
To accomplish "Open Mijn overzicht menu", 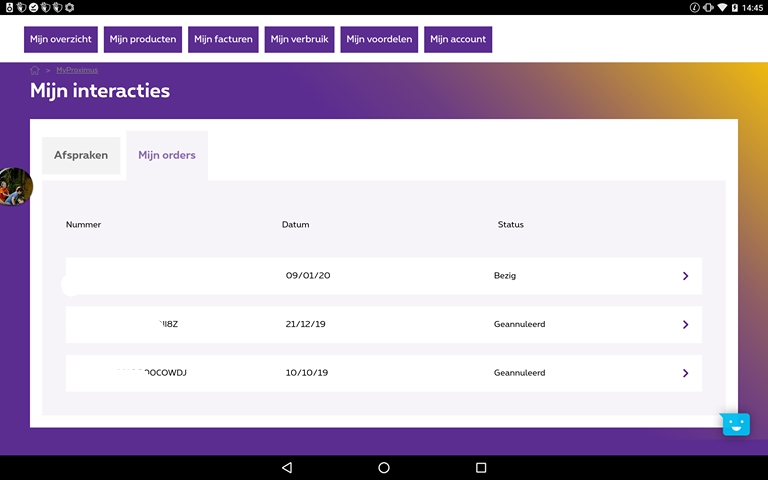I will [61, 40].
